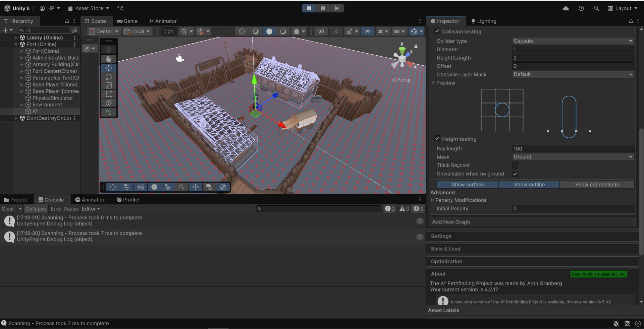Select the Rect transform tool

tap(108, 94)
